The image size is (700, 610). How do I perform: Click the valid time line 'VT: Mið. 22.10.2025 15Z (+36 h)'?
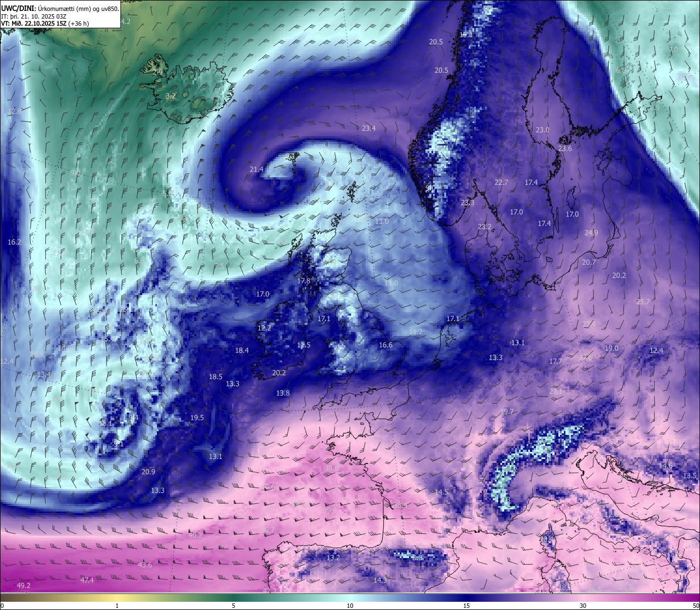pos(45,24)
